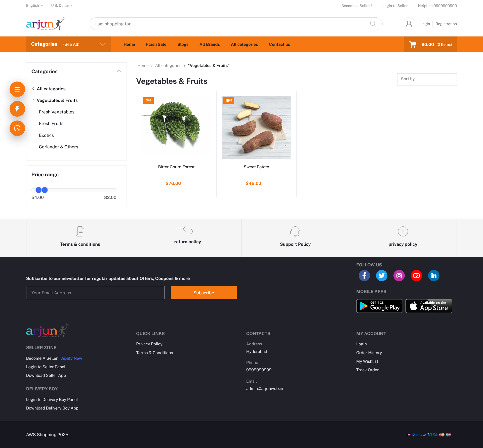The image size is (483, 448).
Task: Go to All Brands menu item
Action: click(x=210, y=44)
